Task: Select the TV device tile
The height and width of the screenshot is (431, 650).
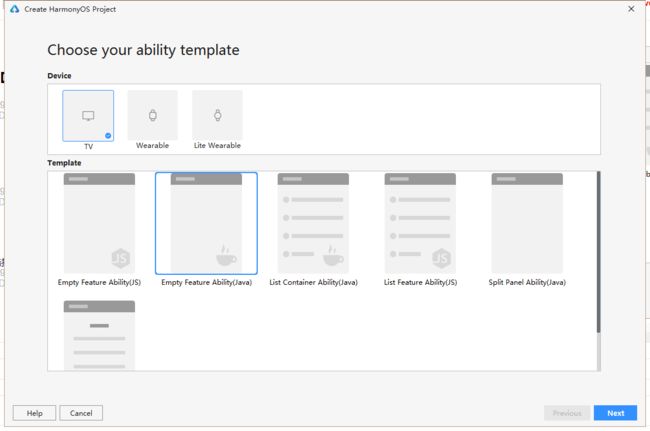Action: coord(88,116)
